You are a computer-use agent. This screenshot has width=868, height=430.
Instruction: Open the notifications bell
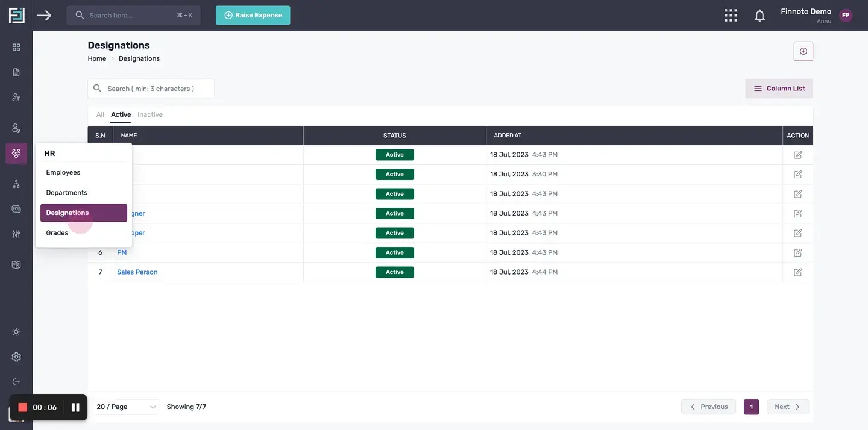pos(759,16)
